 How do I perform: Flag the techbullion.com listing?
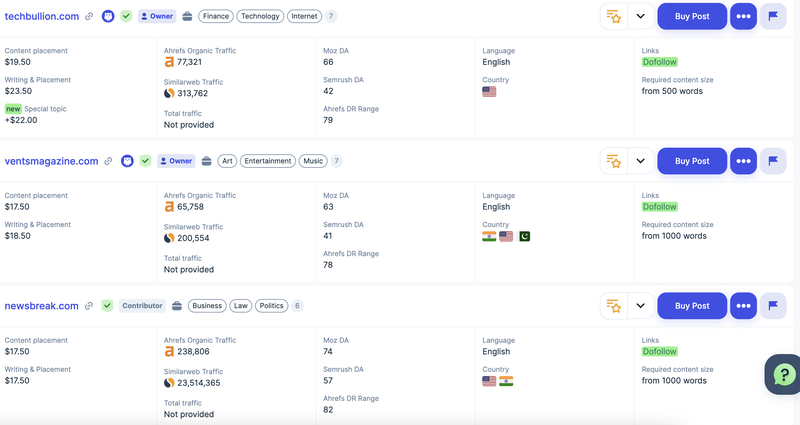click(x=773, y=17)
